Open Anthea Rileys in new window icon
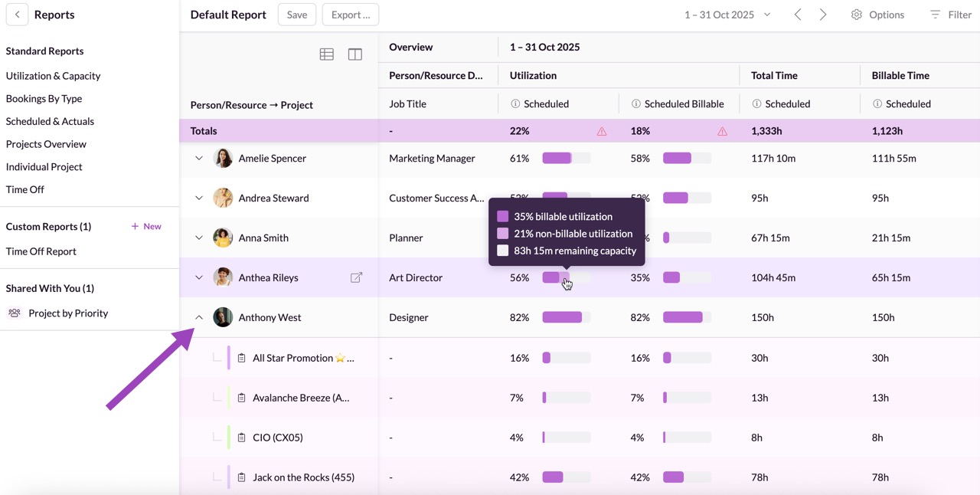 (x=356, y=277)
